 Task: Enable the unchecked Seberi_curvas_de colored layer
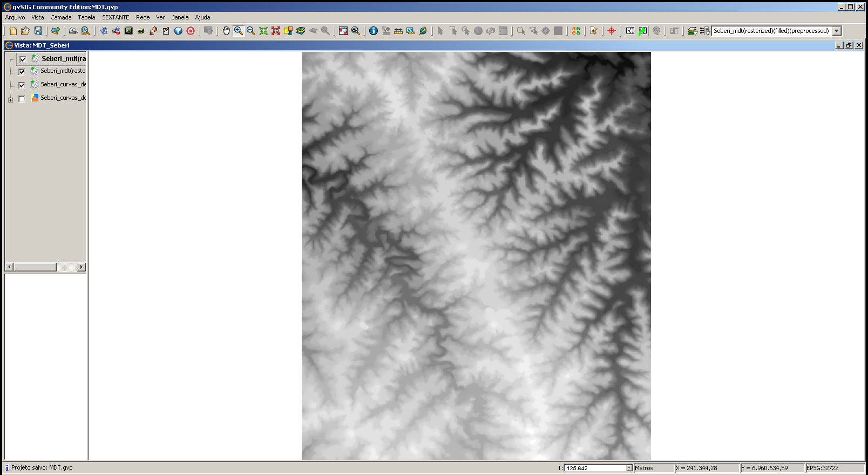pyautogui.click(x=22, y=99)
